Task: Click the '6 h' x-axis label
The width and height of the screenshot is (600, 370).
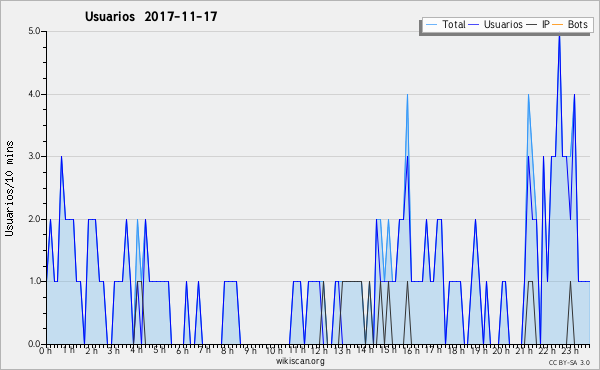Action: coord(182,350)
